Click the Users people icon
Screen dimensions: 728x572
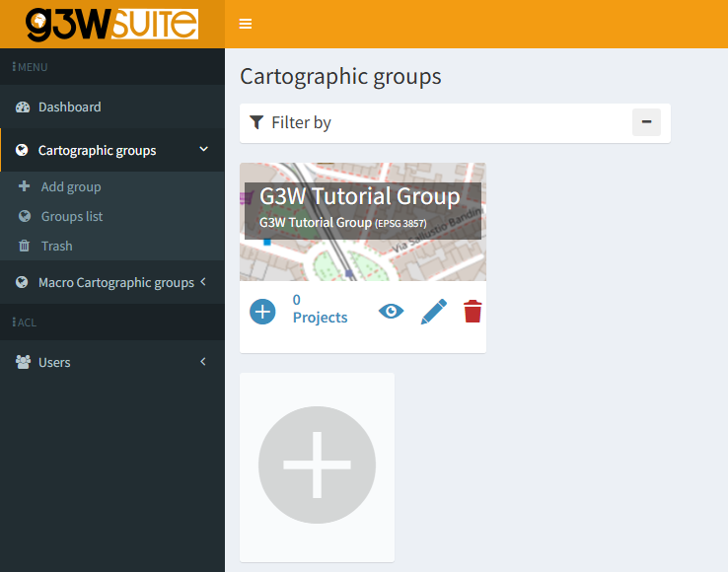pyautogui.click(x=23, y=362)
